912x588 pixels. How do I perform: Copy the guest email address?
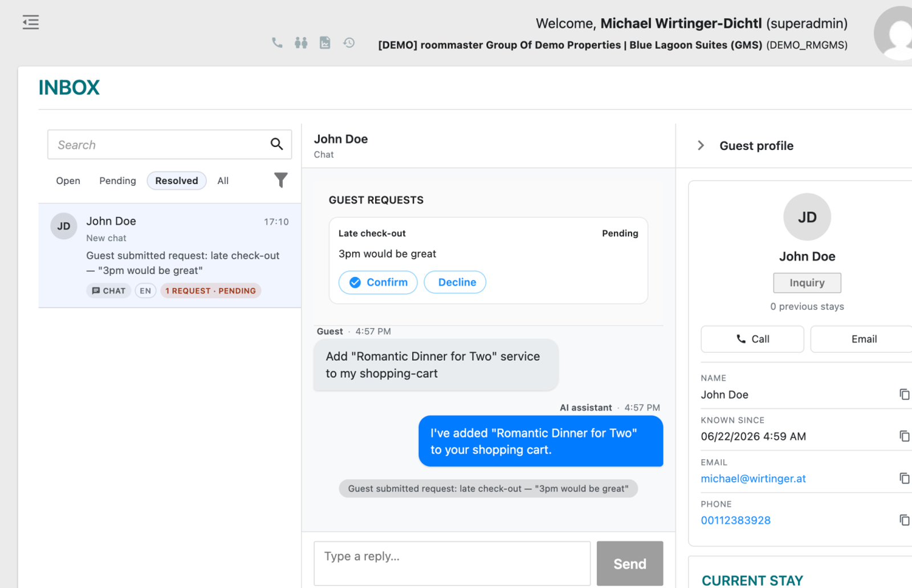tap(904, 478)
